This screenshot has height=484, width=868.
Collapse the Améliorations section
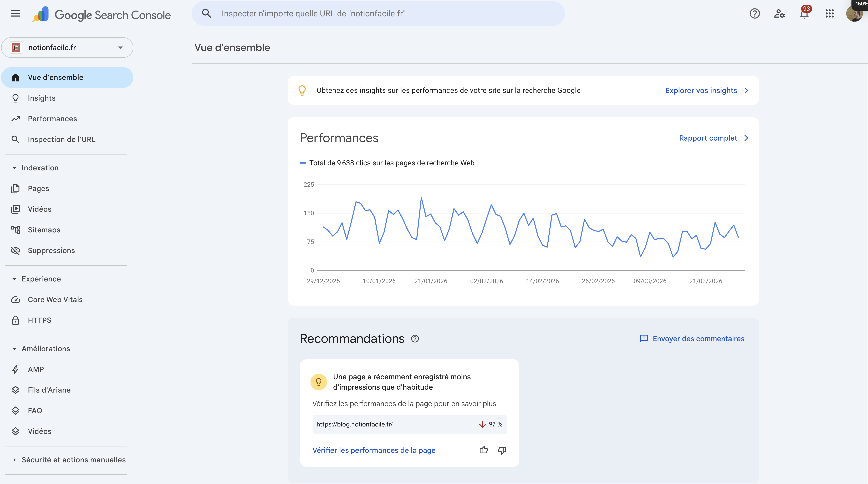point(14,349)
